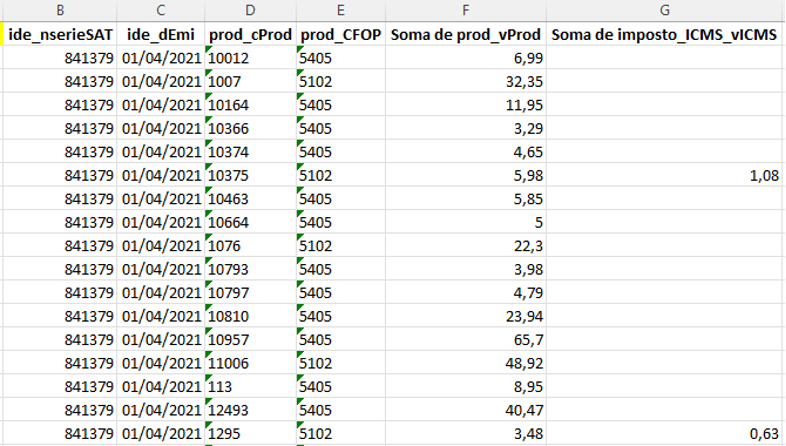
Task: Select column C header
Action: [x=161, y=10]
